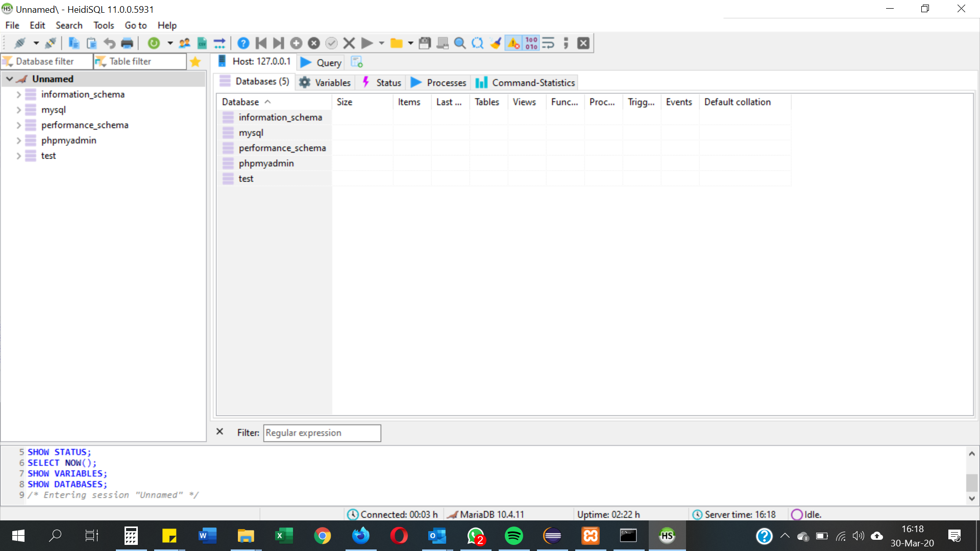Open the session manager connect icon
This screenshot has width=980, height=551.
coord(20,43)
